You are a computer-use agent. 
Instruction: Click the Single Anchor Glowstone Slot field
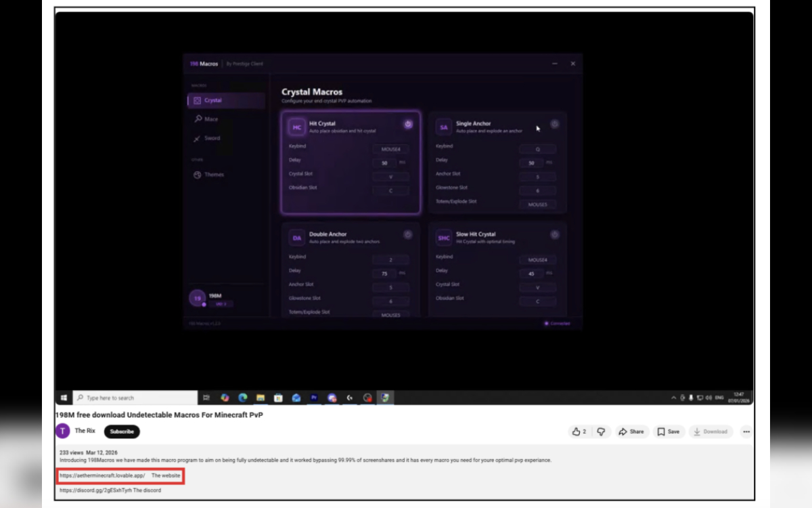click(538, 191)
